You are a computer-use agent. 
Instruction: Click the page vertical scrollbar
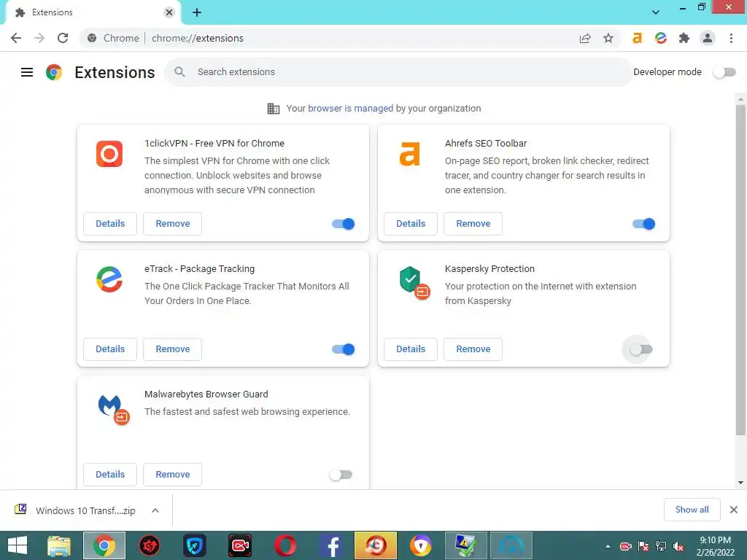[x=740, y=270]
